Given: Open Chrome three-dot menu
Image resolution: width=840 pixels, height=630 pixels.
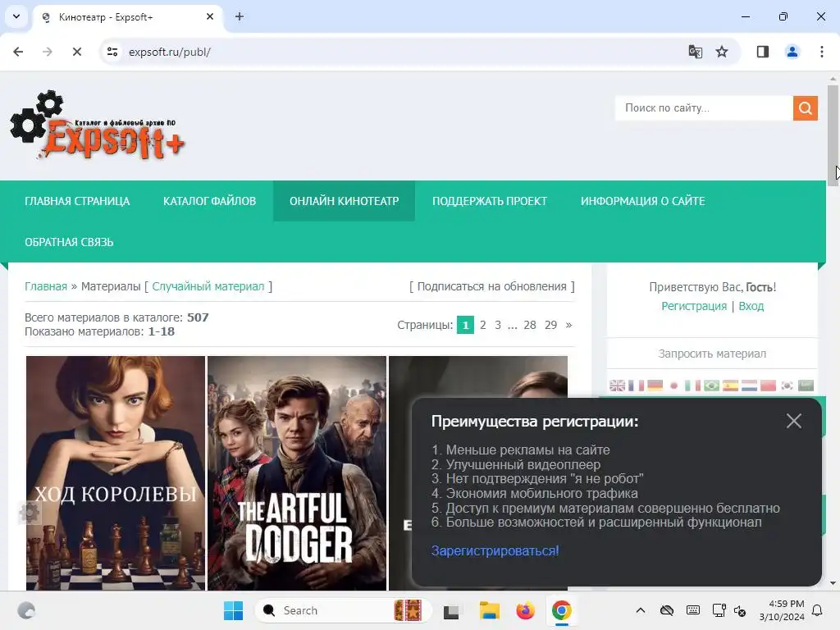Looking at the screenshot, I should click(x=822, y=52).
